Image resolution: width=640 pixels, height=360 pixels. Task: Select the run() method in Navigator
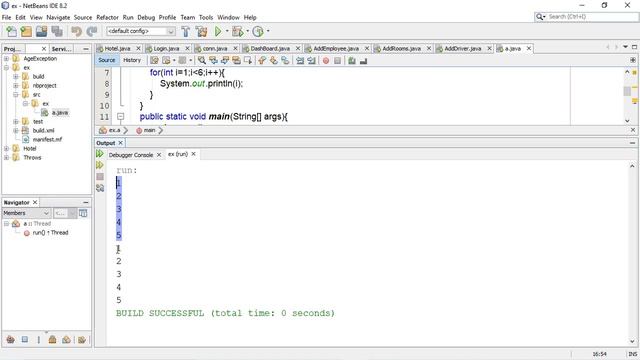tap(50, 233)
